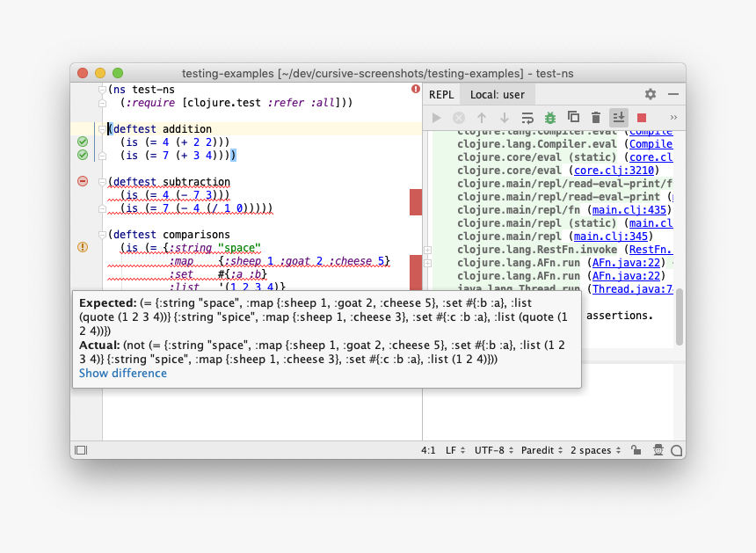Collapse the ns test-ns form
The height and width of the screenshot is (553, 756).
click(x=102, y=91)
